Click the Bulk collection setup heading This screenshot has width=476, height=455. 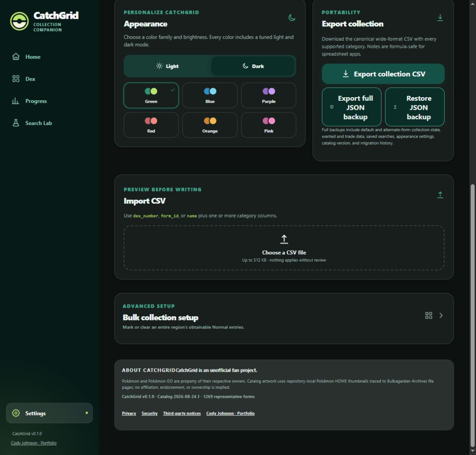click(160, 318)
